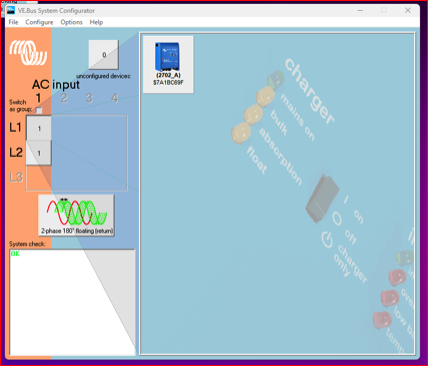428x366 pixels.
Task: Select AC input column 1
Action: tap(39, 98)
